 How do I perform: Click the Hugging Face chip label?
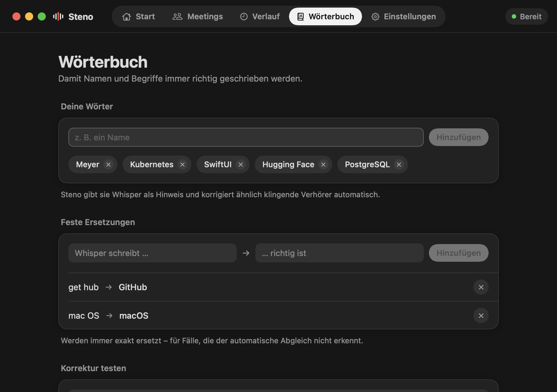tap(288, 164)
